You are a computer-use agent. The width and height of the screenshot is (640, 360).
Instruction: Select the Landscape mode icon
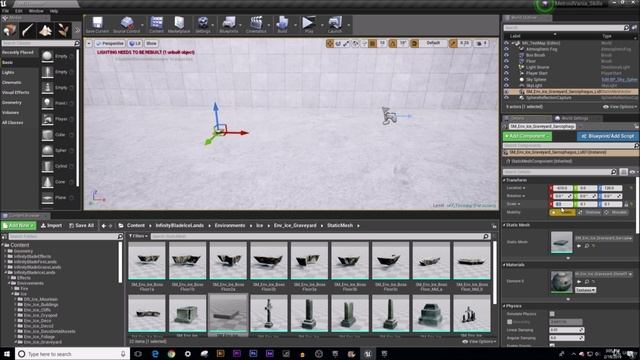coord(45,30)
